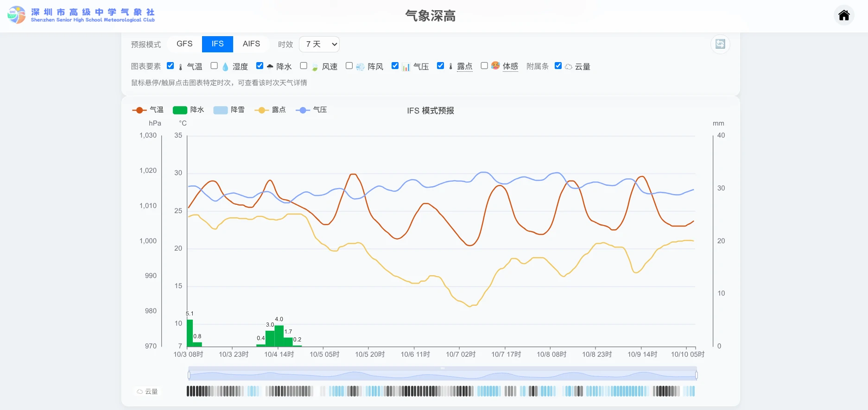Click the hot face icon beside 体感

tap(495, 66)
